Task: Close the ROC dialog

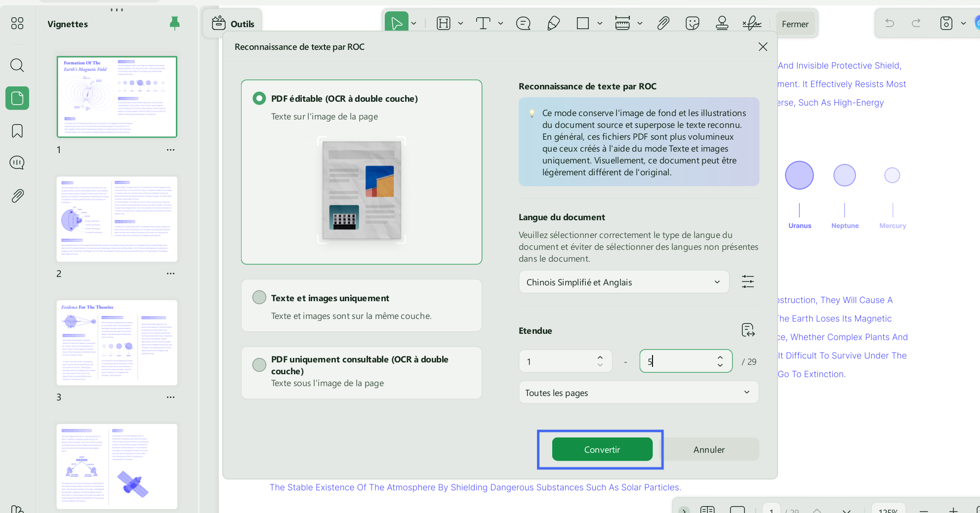Action: [763, 46]
